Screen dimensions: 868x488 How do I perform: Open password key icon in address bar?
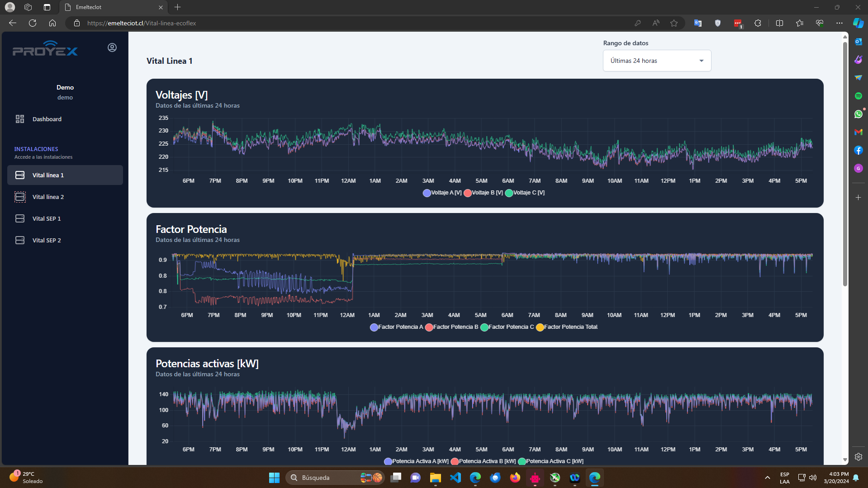click(638, 23)
